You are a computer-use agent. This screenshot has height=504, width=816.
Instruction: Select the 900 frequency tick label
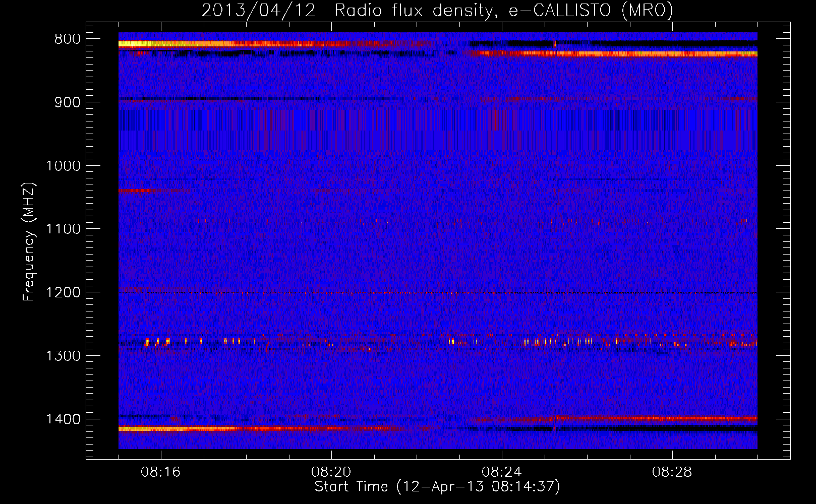(x=68, y=102)
